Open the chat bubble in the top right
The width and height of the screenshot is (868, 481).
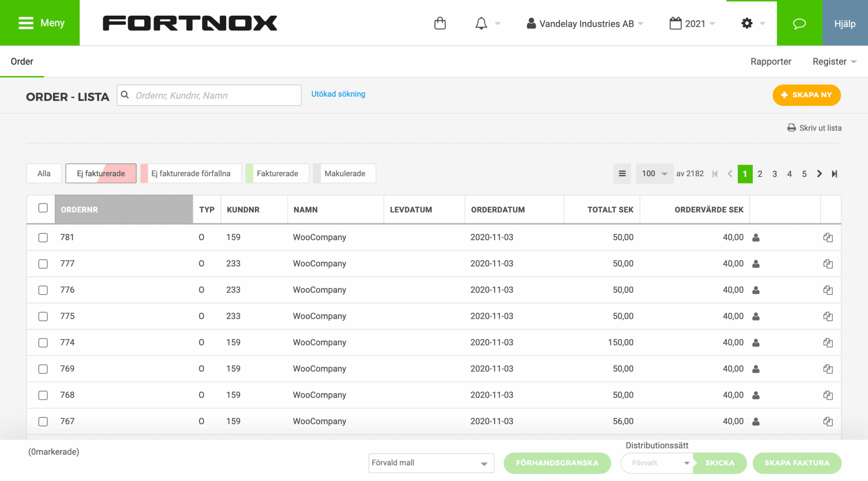pyautogui.click(x=799, y=23)
